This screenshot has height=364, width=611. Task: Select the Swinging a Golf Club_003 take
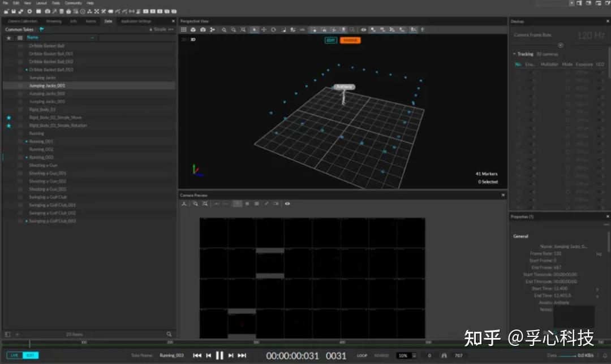(x=89, y=221)
